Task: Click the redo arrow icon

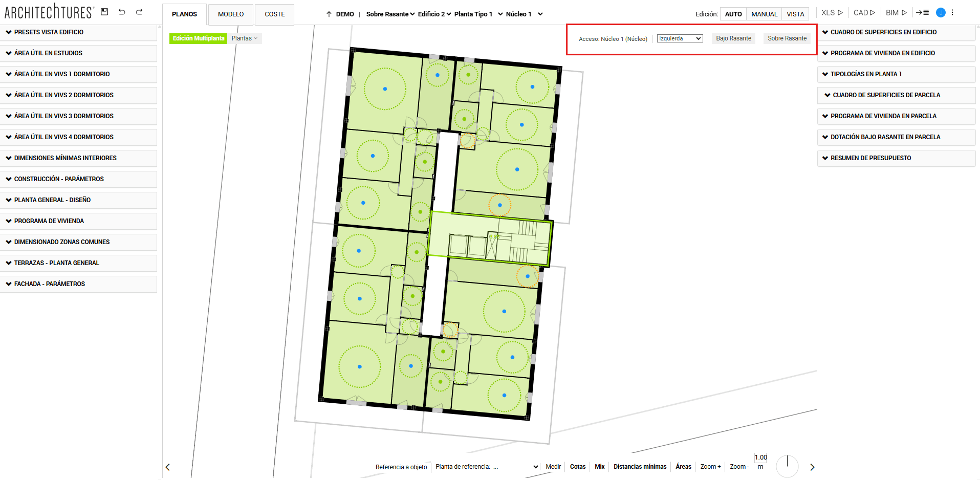Action: (x=139, y=12)
